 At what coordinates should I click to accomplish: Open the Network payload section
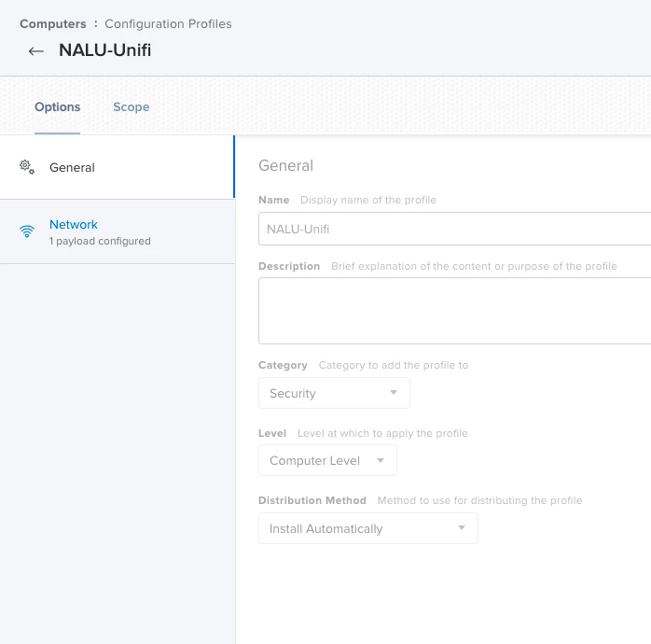click(118, 231)
